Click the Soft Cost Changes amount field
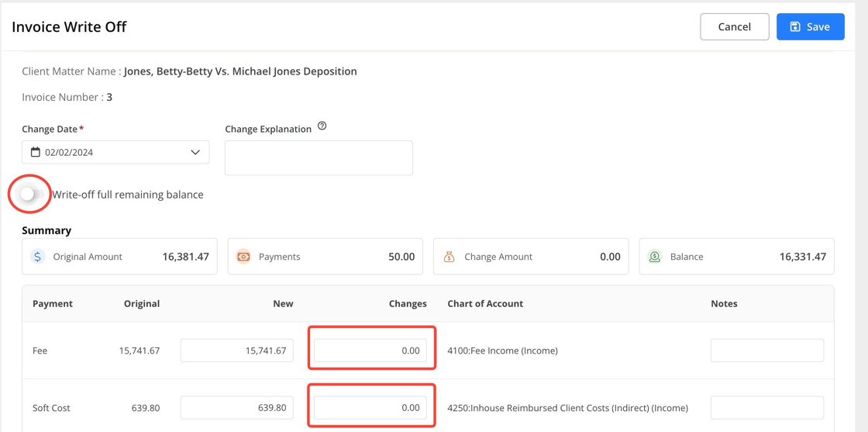 tap(370, 408)
